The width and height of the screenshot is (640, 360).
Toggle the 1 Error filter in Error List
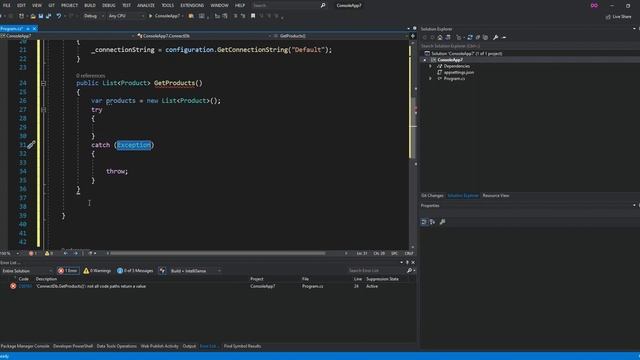pyautogui.click(x=68, y=271)
